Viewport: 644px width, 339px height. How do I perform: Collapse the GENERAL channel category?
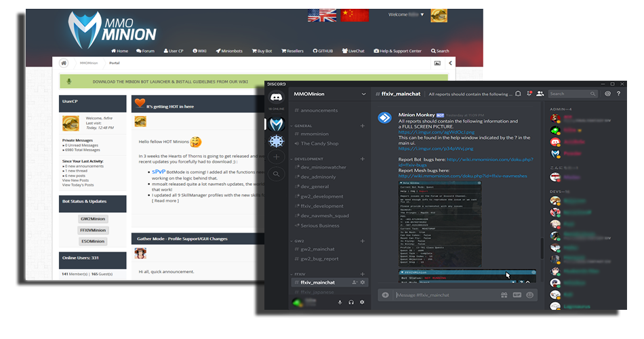[x=303, y=125]
